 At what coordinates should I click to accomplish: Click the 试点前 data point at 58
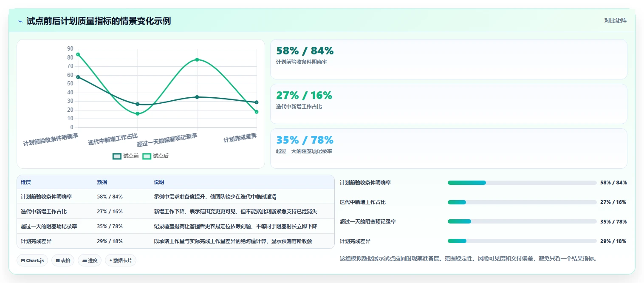pos(78,77)
